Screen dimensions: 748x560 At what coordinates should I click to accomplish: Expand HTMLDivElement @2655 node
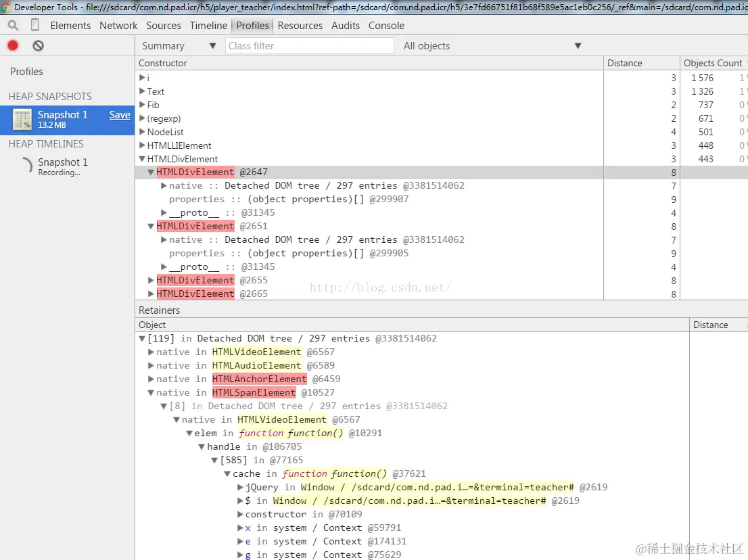tap(151, 280)
